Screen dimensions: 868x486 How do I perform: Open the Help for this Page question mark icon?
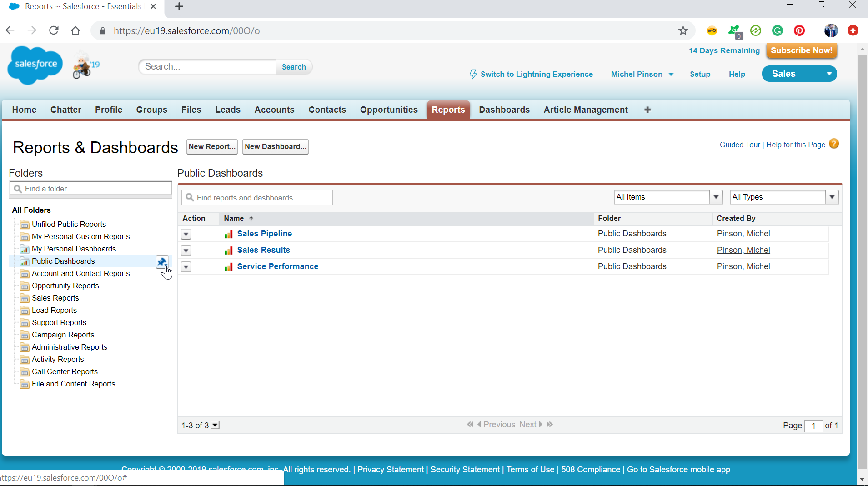[x=834, y=144]
